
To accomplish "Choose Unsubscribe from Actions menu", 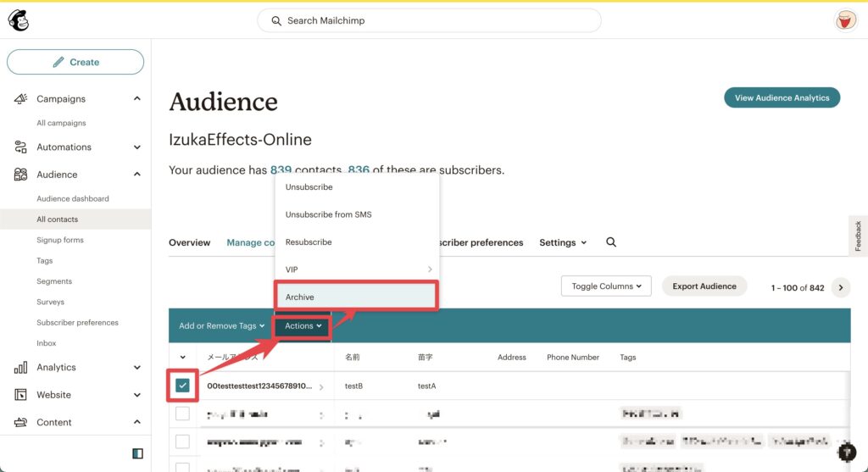I will click(x=357, y=187).
